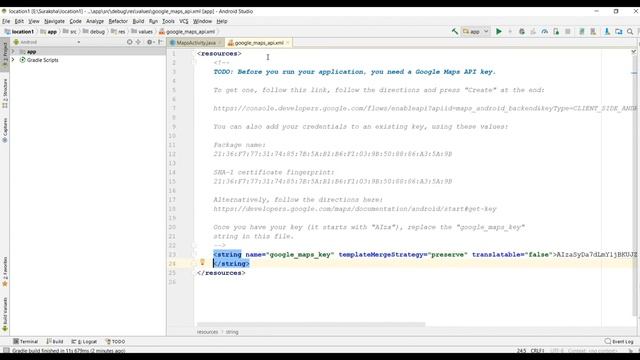This screenshot has height=360, width=640.
Task: Click the string breadcrumb below editor
Action: tap(232, 332)
